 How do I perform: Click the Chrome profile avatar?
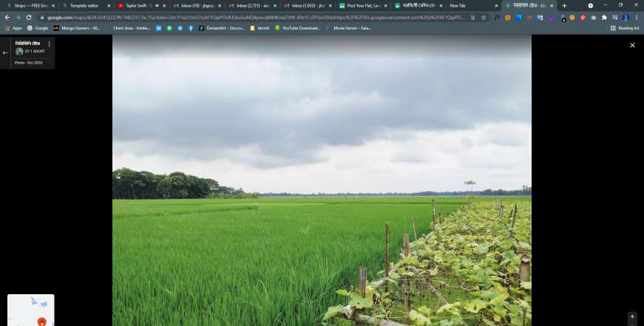(626, 18)
